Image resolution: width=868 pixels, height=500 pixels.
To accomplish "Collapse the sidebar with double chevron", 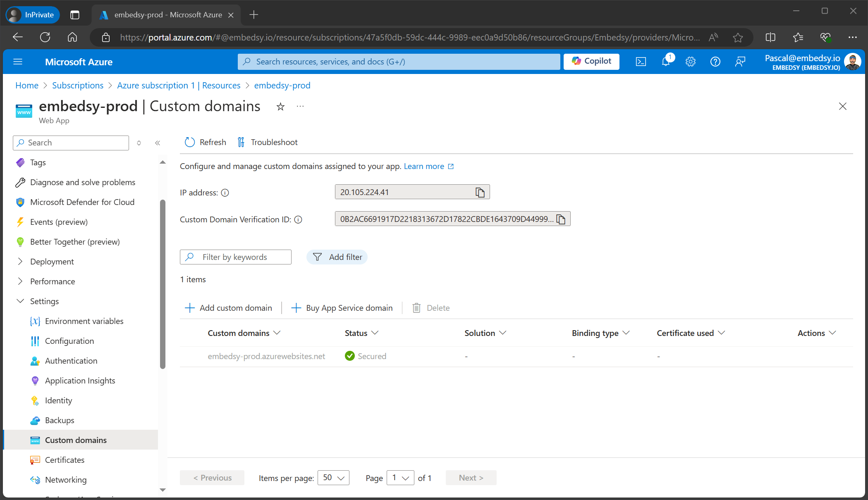I will pos(158,143).
